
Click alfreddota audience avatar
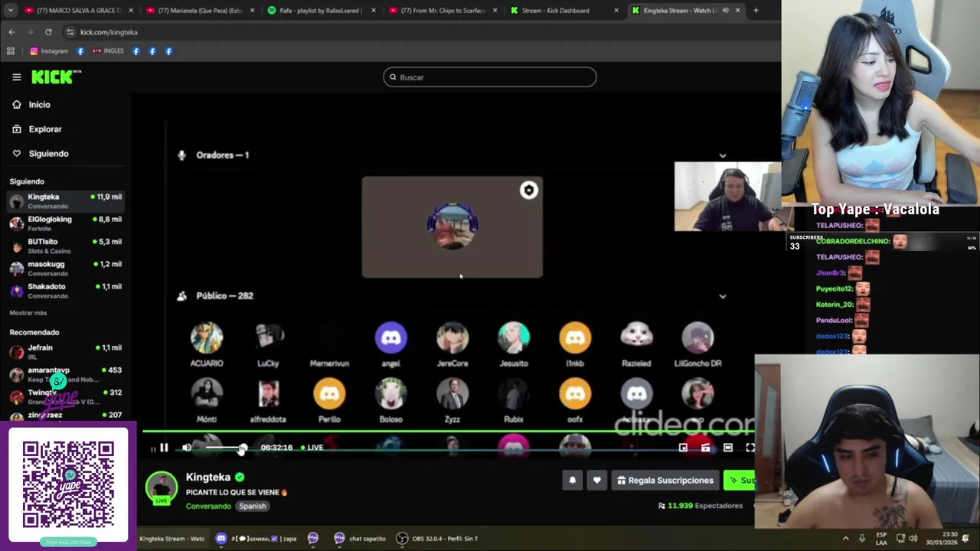point(268,394)
